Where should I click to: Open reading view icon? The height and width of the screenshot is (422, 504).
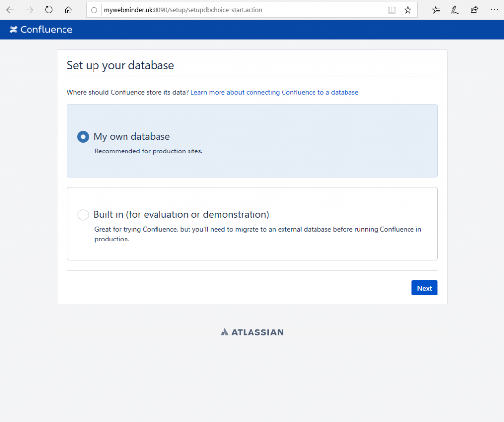pyautogui.click(x=391, y=10)
